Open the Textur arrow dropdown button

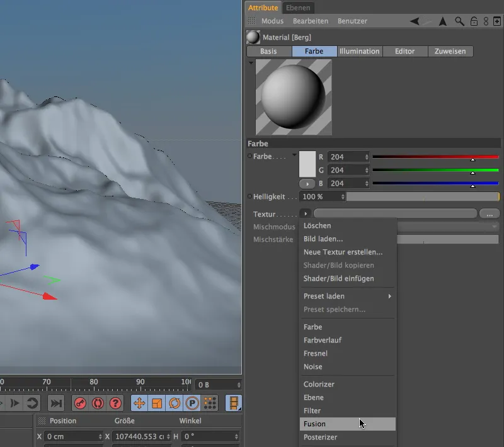click(306, 214)
